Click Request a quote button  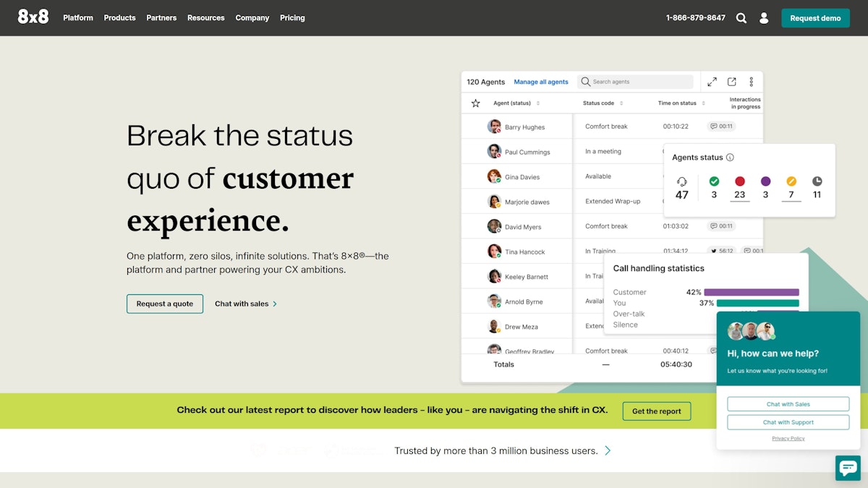tap(165, 304)
